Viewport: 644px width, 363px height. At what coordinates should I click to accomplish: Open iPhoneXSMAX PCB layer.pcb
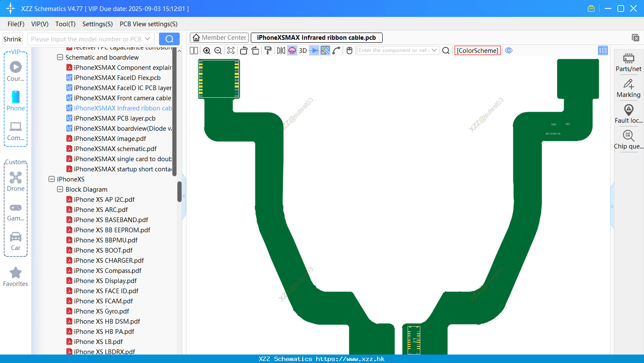[111, 118]
